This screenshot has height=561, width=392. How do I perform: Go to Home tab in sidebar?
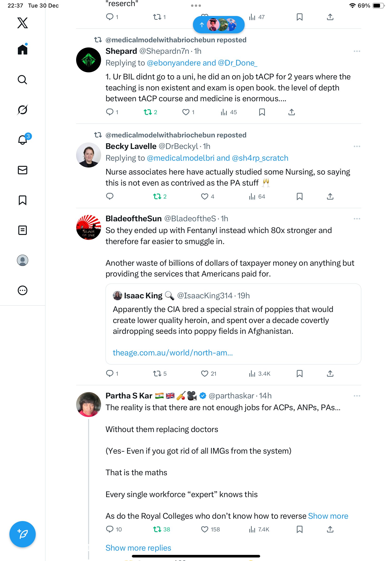pos(23,50)
